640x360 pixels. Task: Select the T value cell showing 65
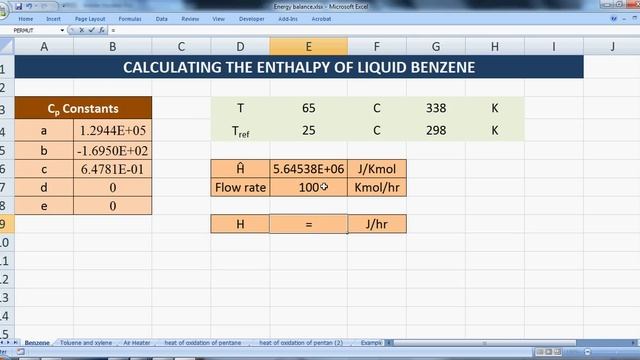pos(309,108)
